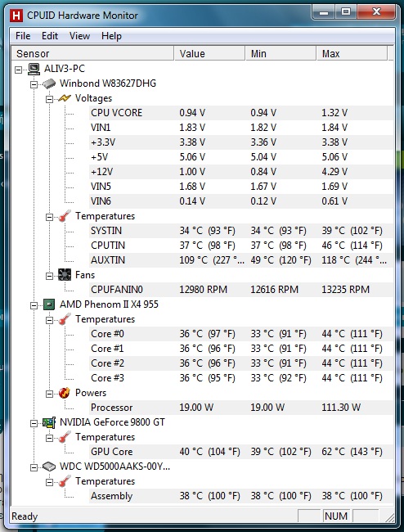Screen dimensions: 404x532
Task: Select the AMD Phenom II X4 955 processor icon
Action: pos(49,304)
